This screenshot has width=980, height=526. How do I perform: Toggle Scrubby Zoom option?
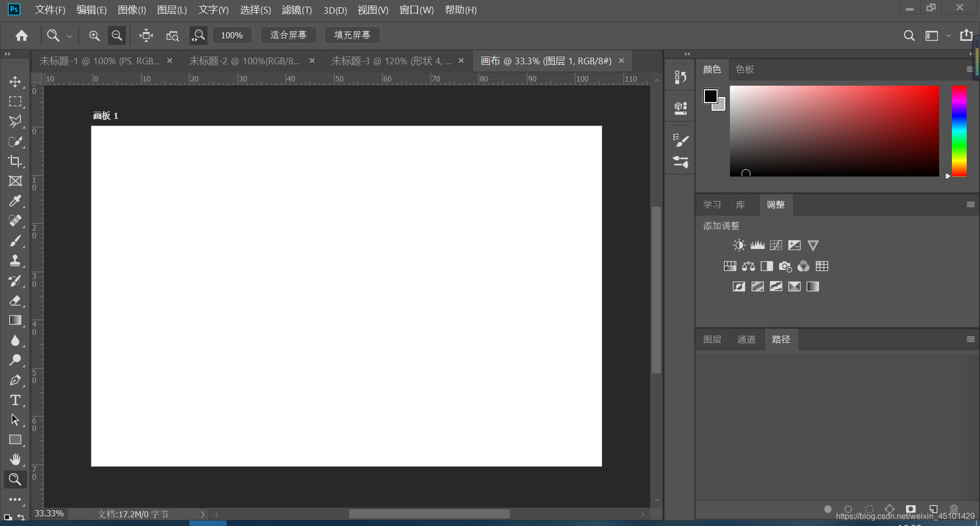(198, 35)
